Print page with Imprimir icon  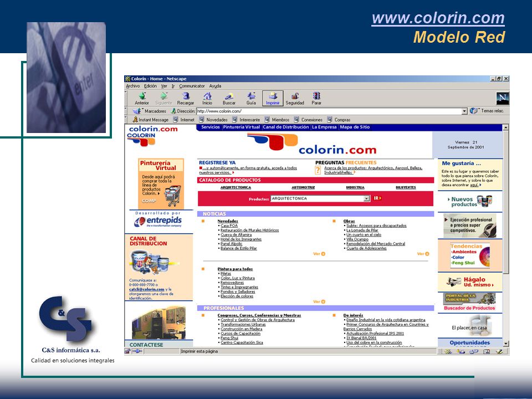pos(273,96)
